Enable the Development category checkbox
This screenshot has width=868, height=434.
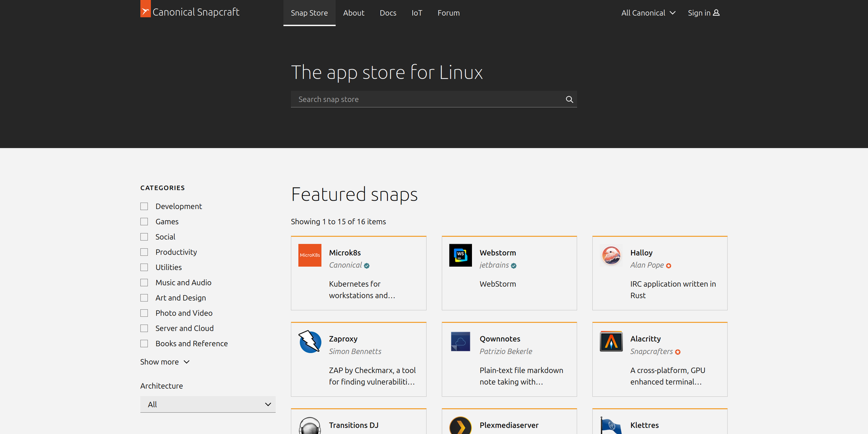pyautogui.click(x=144, y=206)
